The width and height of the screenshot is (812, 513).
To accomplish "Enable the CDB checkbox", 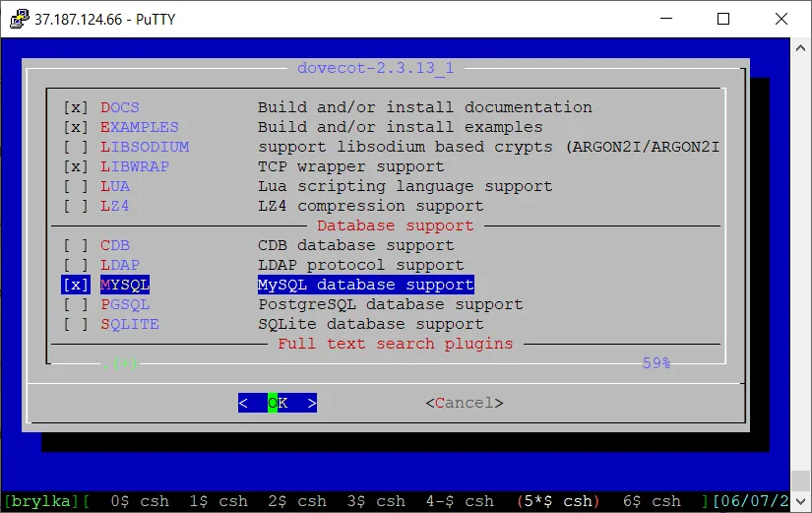I will tap(76, 245).
